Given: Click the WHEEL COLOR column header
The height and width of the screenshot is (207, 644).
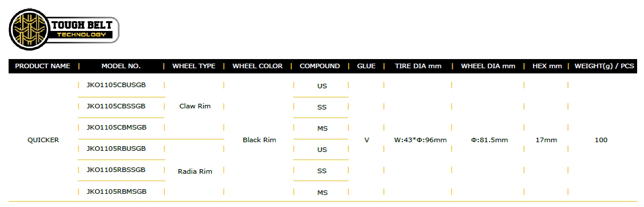Looking at the screenshot, I should (x=258, y=66).
